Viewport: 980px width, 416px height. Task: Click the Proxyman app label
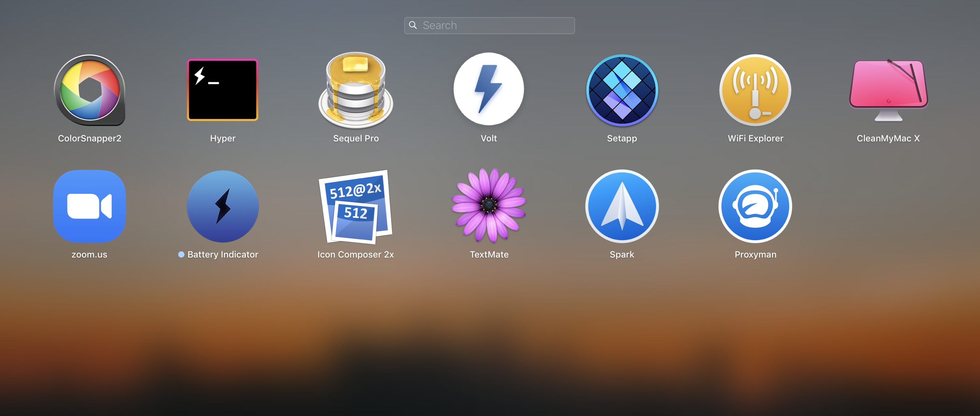tap(755, 254)
